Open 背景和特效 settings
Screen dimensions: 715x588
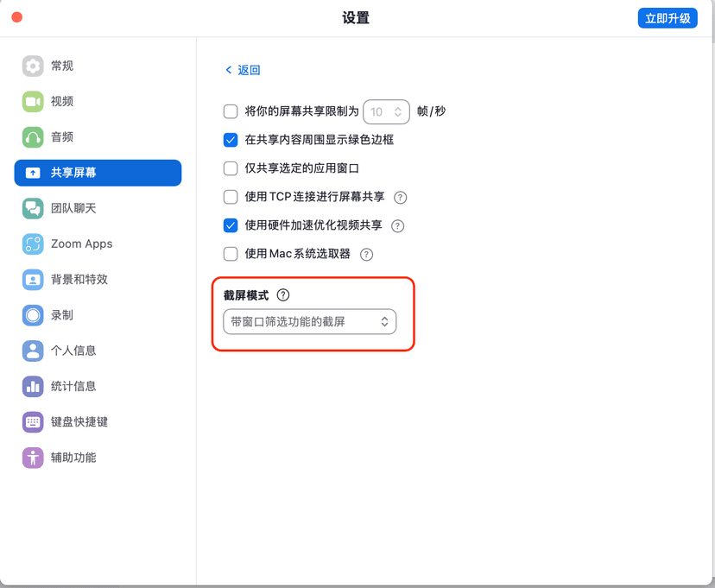tap(79, 280)
